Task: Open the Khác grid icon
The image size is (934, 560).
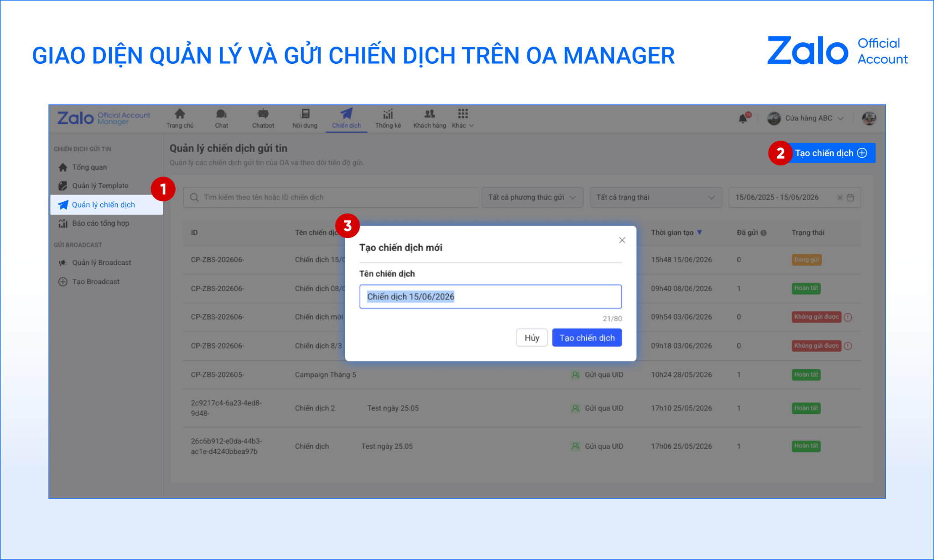Action: [463, 113]
